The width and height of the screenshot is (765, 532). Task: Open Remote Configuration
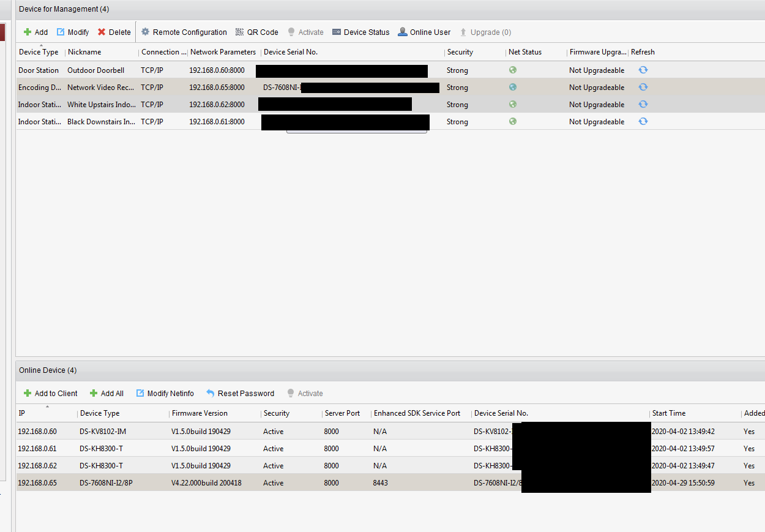pyautogui.click(x=184, y=32)
